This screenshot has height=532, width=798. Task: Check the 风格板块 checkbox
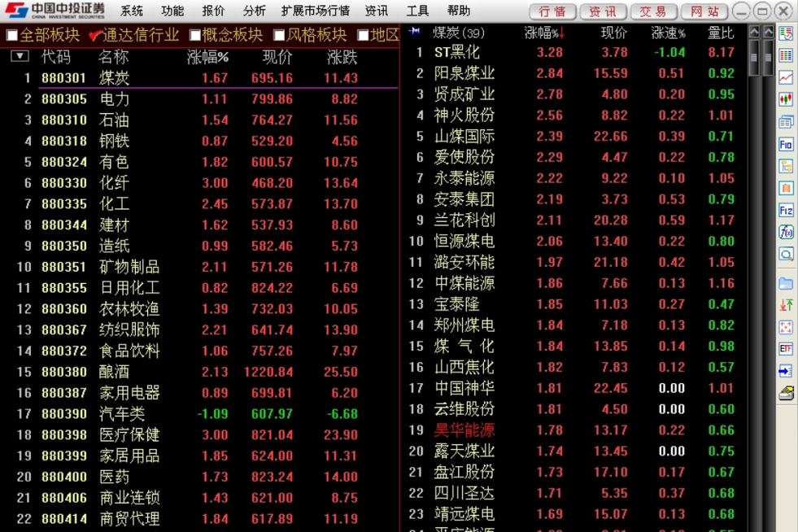pyautogui.click(x=279, y=36)
